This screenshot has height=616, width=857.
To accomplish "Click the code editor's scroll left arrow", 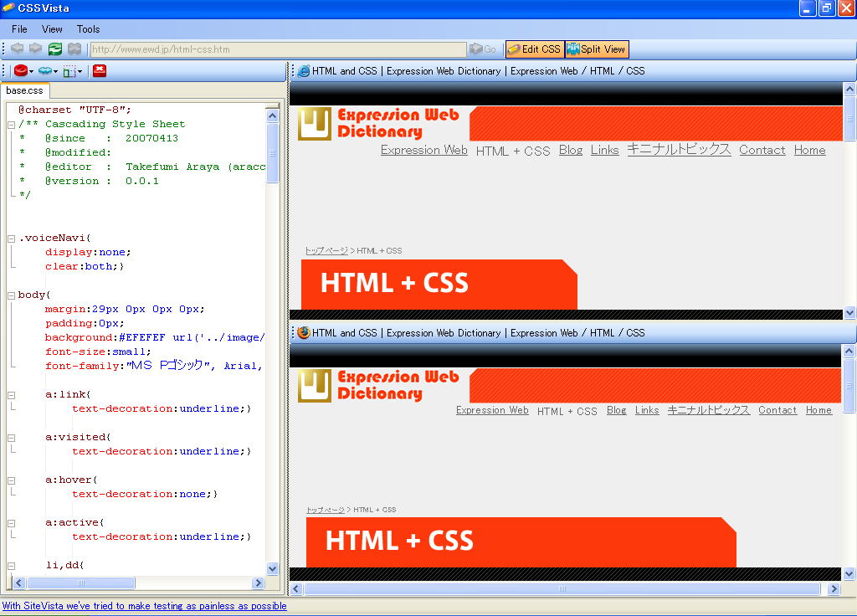I will tap(19, 583).
